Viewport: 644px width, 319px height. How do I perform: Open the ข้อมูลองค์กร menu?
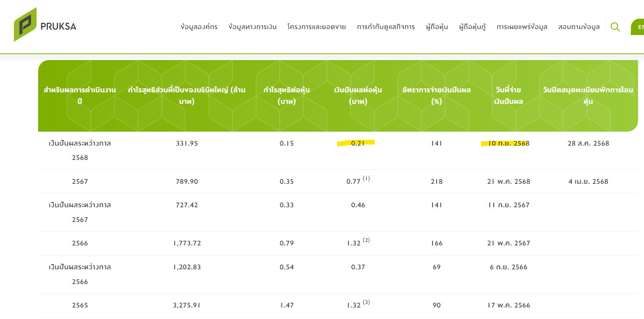coord(199,27)
